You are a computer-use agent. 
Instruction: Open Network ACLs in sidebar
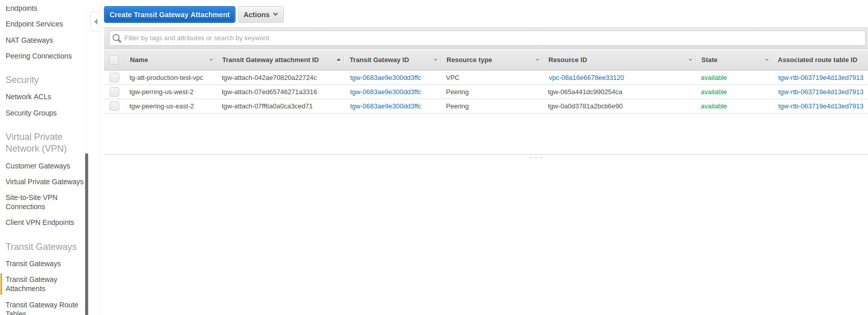29,97
